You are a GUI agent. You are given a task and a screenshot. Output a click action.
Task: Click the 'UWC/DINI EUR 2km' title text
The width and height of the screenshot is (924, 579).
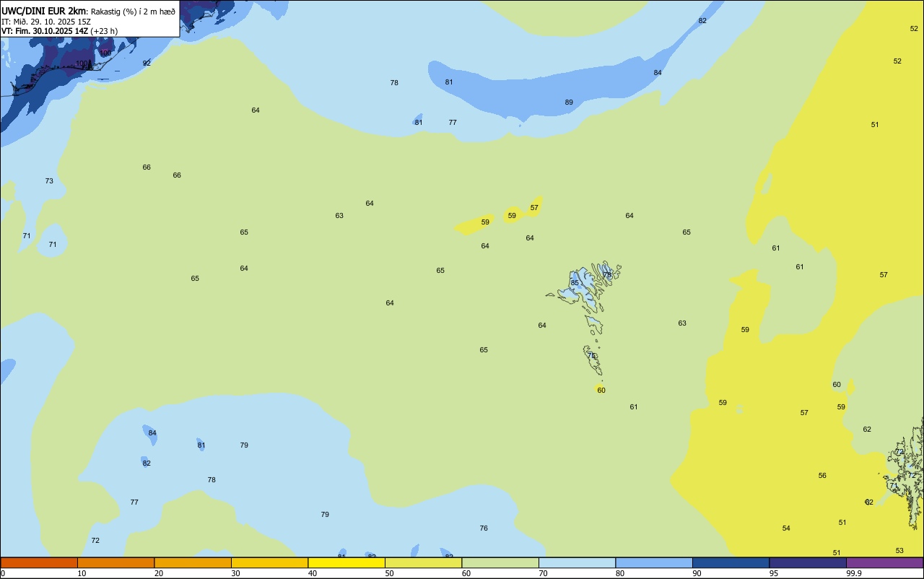point(43,11)
